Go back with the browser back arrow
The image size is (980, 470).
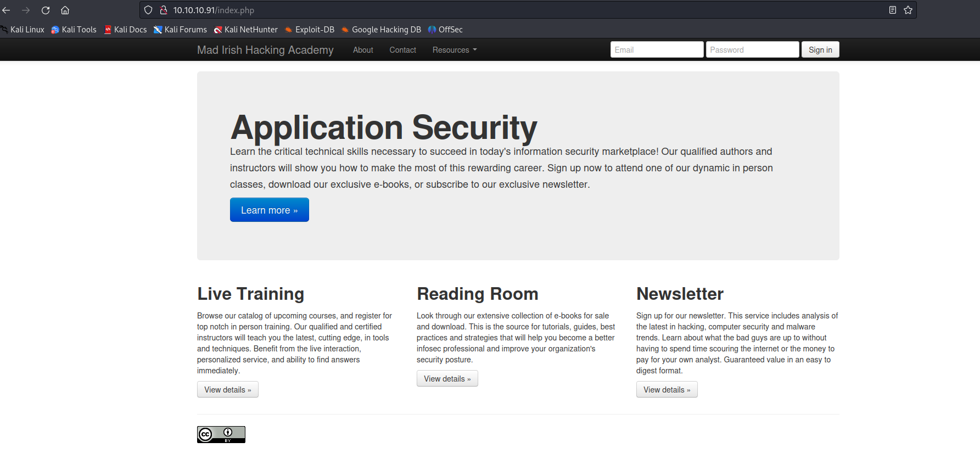pos(7,10)
